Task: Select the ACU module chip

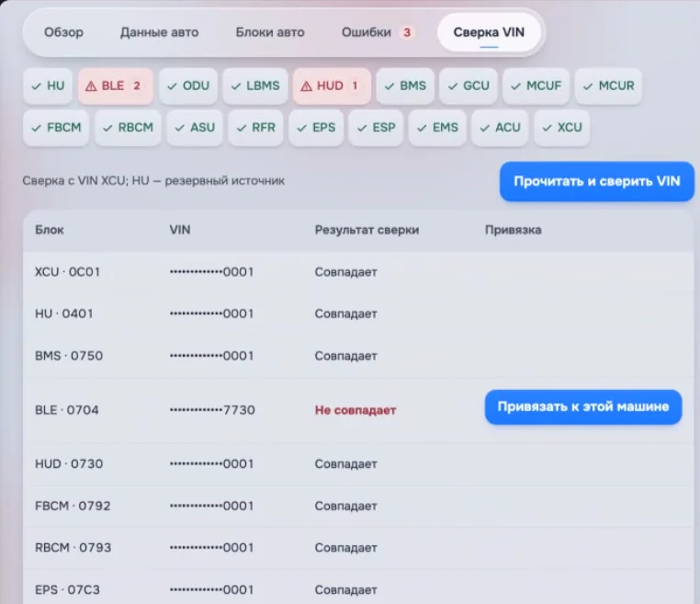Action: [500, 128]
